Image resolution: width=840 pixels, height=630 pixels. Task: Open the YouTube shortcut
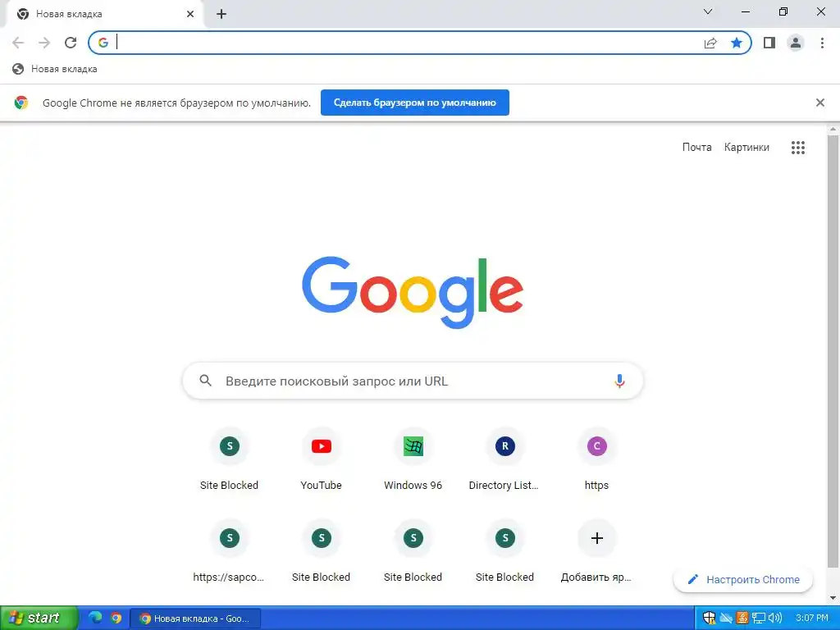pyautogui.click(x=321, y=461)
